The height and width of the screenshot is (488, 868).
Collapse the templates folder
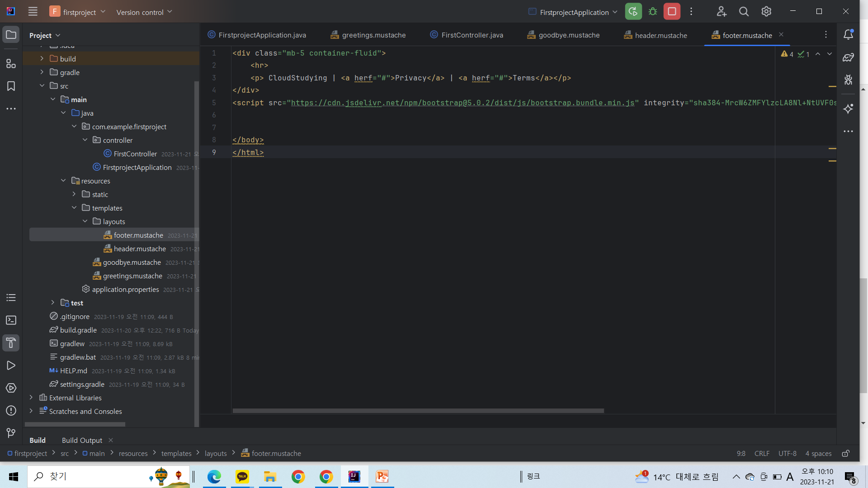click(74, 208)
